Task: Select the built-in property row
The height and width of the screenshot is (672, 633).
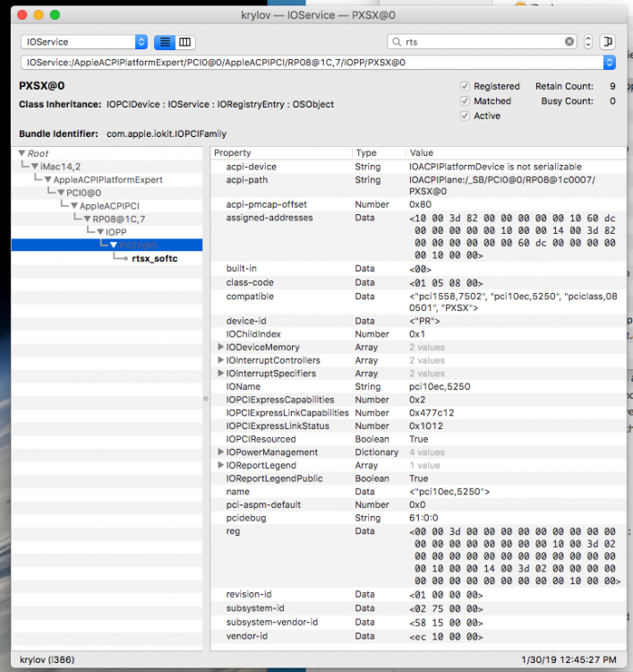Action: tap(418, 269)
